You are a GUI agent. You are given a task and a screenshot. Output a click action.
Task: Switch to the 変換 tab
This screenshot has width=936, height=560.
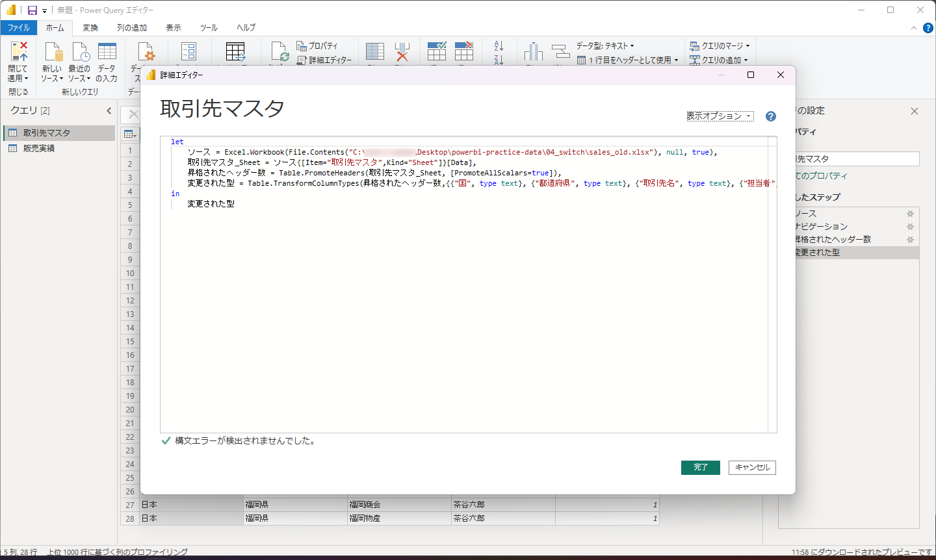point(90,27)
